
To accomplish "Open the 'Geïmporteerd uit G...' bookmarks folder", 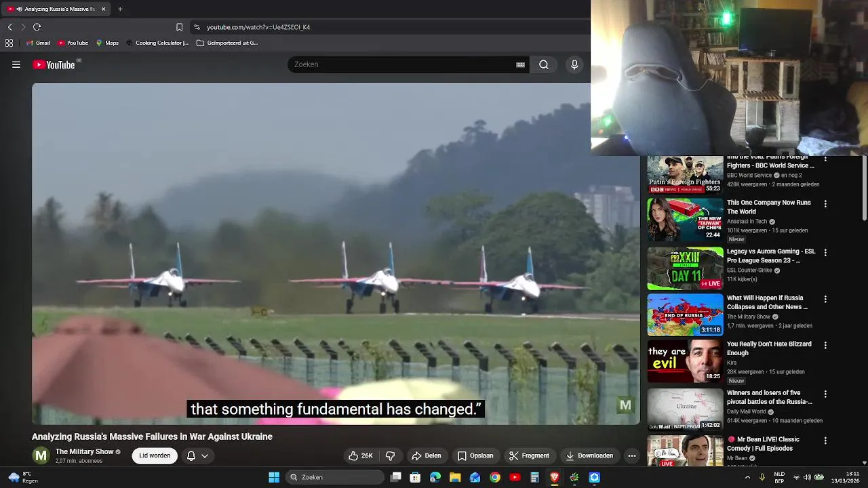I will click(227, 43).
